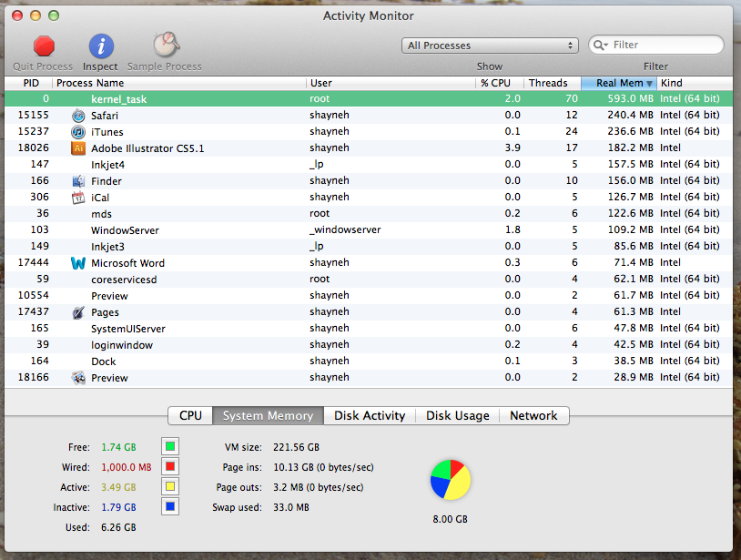741x560 pixels.
Task: Click the _windowserver user cell
Action: [345, 229]
